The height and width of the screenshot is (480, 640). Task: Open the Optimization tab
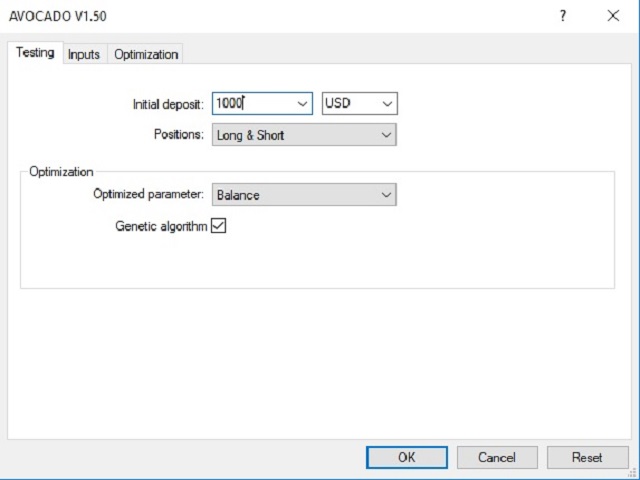146,54
